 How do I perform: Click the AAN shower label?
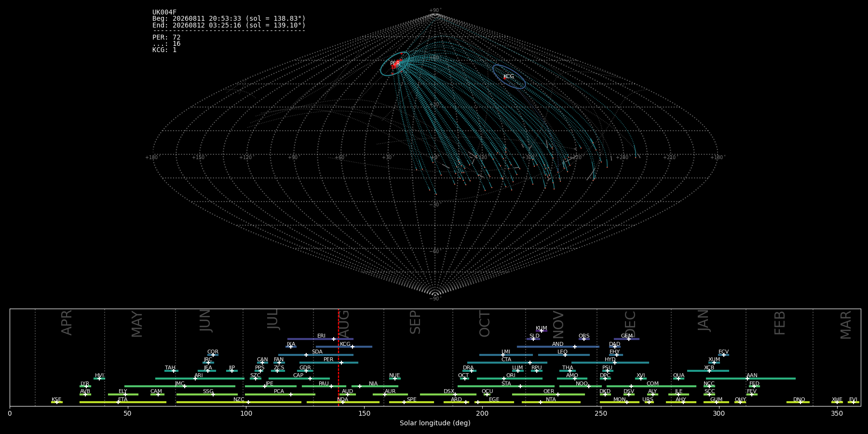(752, 376)
